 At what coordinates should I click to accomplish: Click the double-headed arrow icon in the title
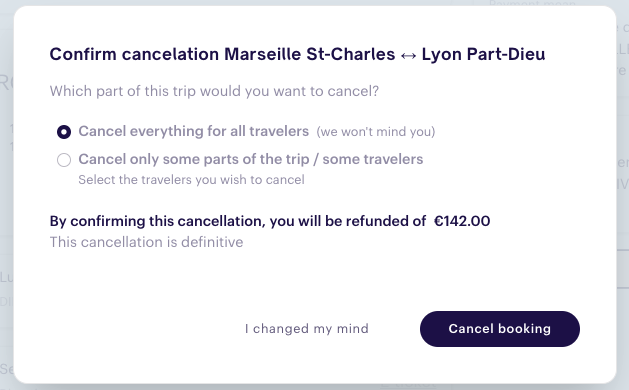coord(408,55)
